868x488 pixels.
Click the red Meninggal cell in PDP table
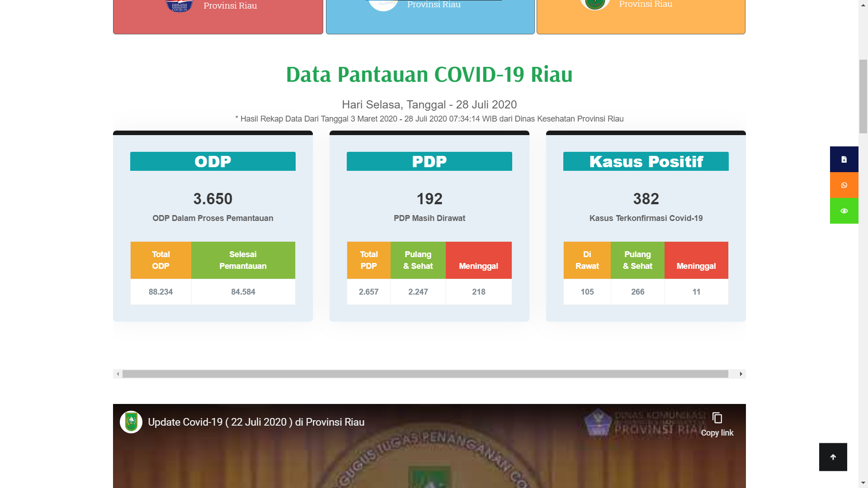tap(478, 260)
